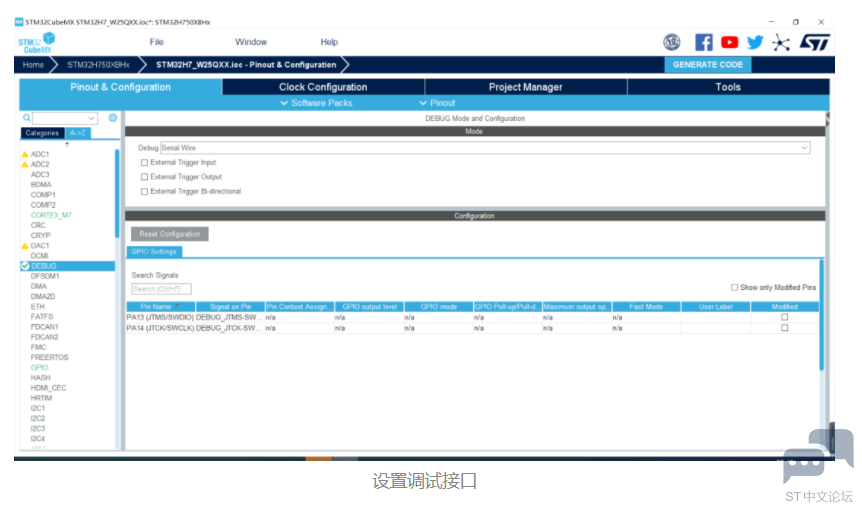Select CRC in peripheral list
This screenshot has width=862, height=512.
(38, 225)
